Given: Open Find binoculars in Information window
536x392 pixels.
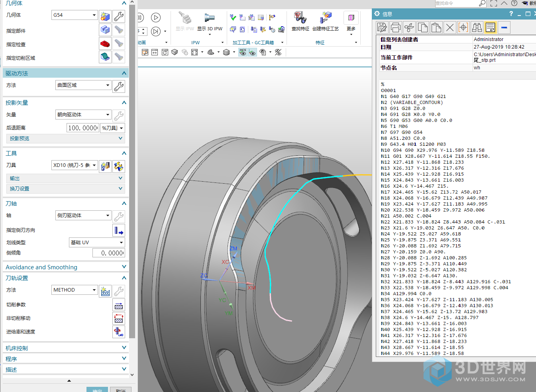Looking at the screenshot, I should 477,27.
